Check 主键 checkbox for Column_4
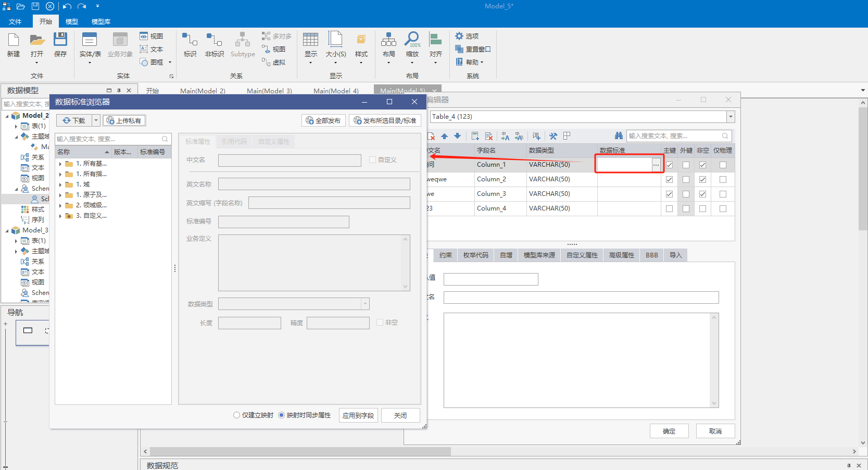Viewport: 868px width, 470px height. pyautogui.click(x=670, y=208)
